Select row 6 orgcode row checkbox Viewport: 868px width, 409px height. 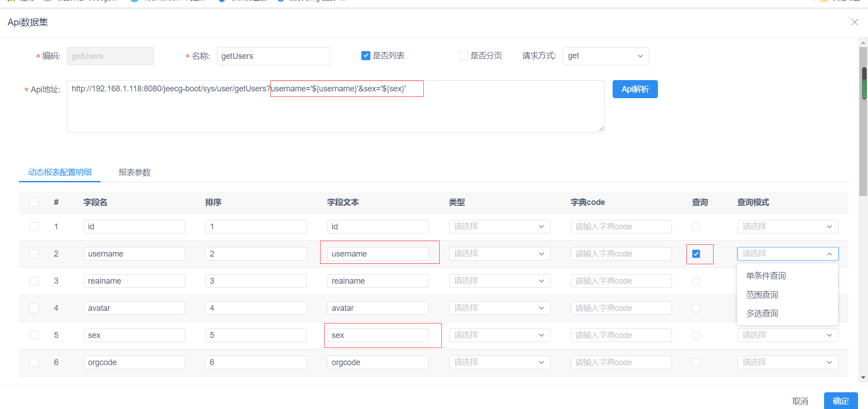tap(34, 362)
